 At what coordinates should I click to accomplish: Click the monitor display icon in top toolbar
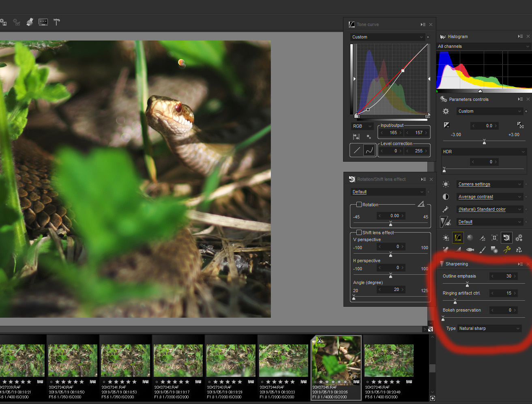[x=43, y=22]
